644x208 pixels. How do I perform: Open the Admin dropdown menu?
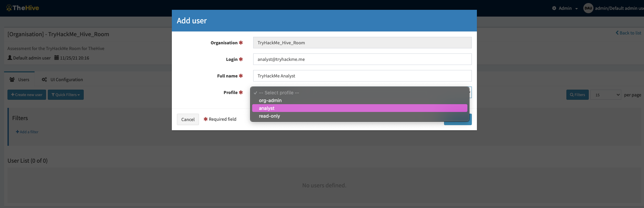565,8
